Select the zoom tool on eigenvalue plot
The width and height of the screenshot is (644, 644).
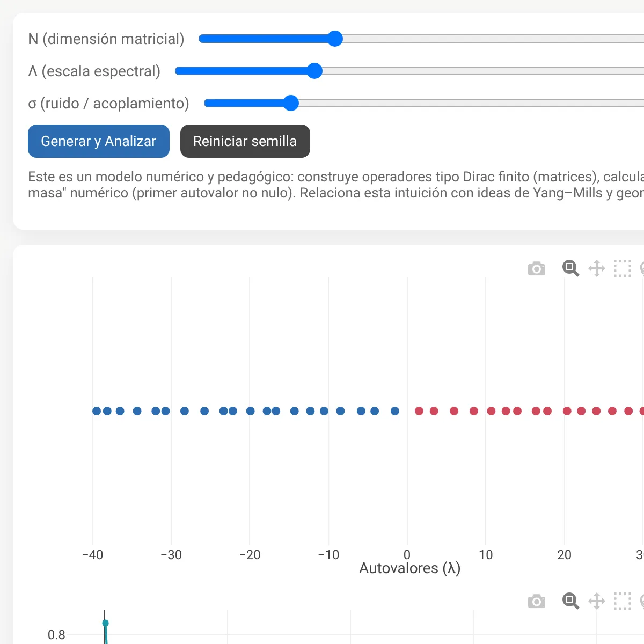click(570, 268)
